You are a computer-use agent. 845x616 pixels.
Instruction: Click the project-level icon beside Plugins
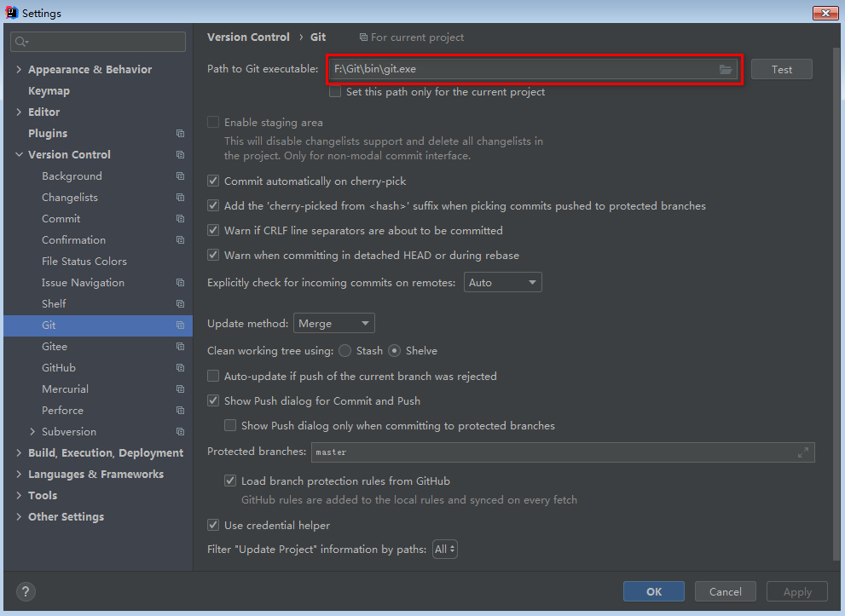[180, 134]
